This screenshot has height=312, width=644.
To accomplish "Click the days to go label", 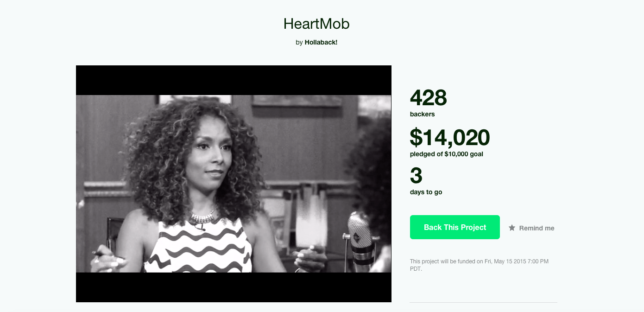I will [x=426, y=192].
